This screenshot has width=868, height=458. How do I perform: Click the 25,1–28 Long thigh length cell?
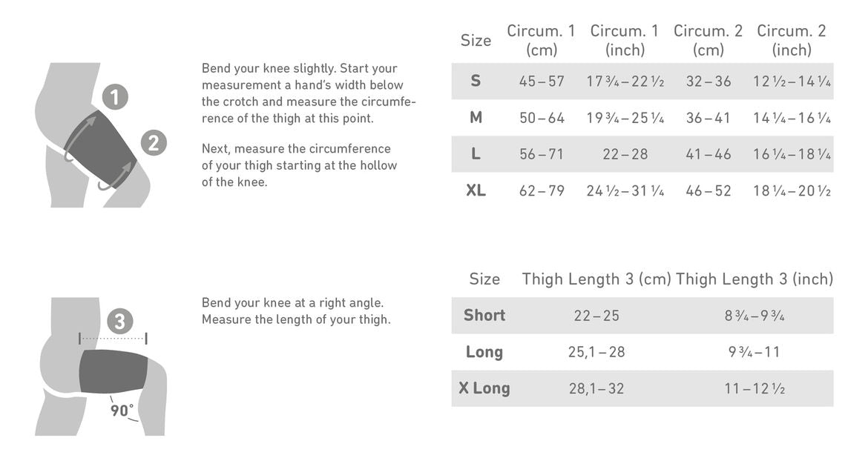596,352
